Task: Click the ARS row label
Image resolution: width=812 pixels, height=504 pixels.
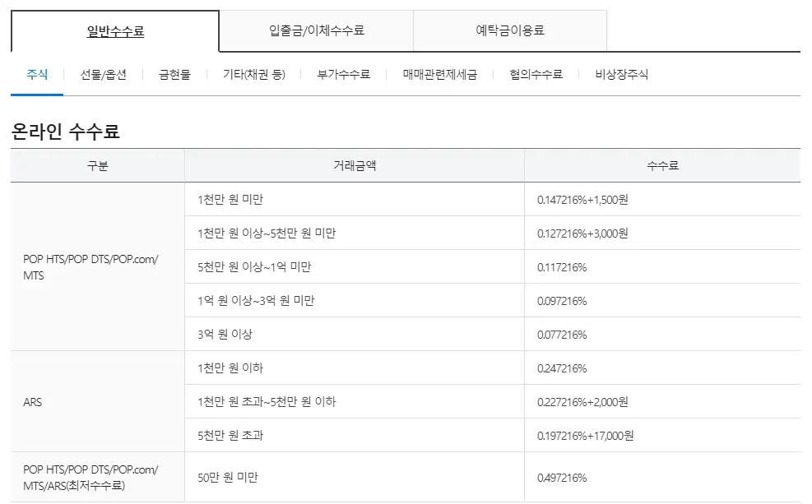Action: 34,401
